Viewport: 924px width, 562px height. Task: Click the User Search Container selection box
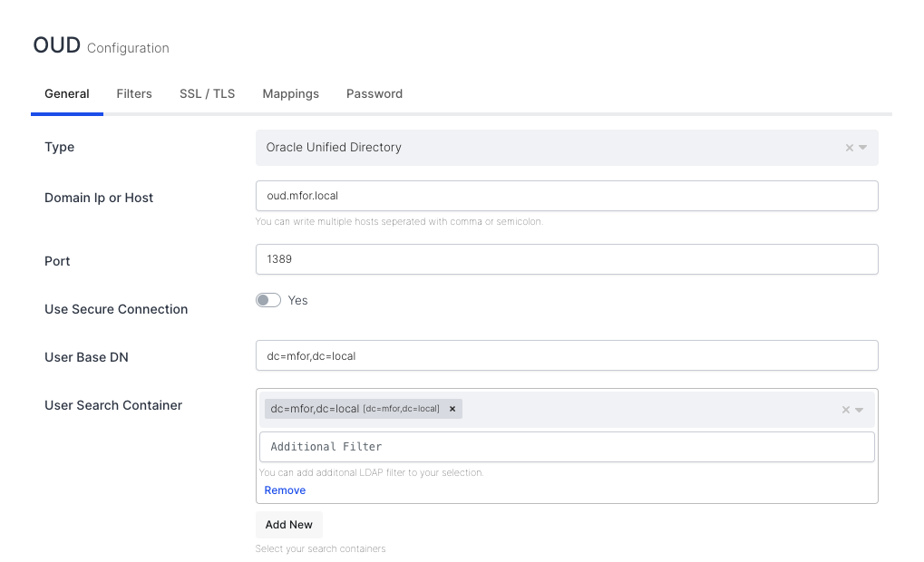click(x=635, y=409)
